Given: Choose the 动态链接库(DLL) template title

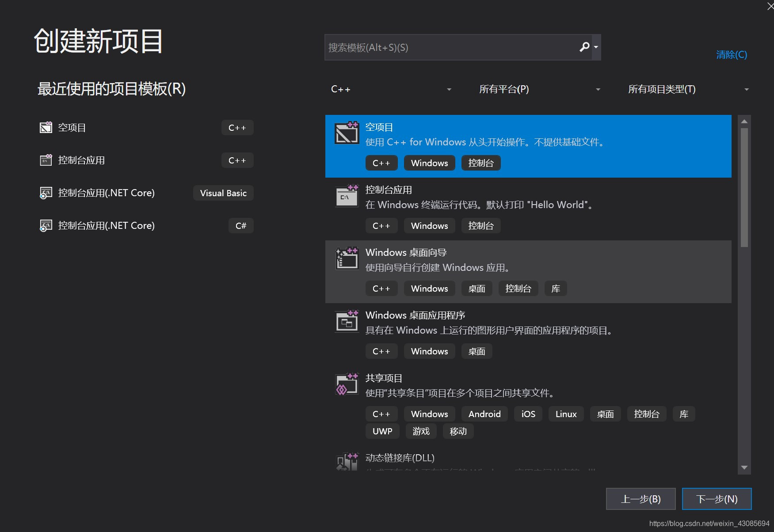Looking at the screenshot, I should click(400, 458).
